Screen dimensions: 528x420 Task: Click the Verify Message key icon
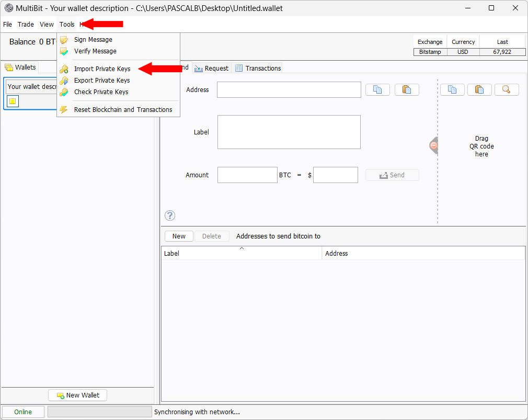coord(64,51)
